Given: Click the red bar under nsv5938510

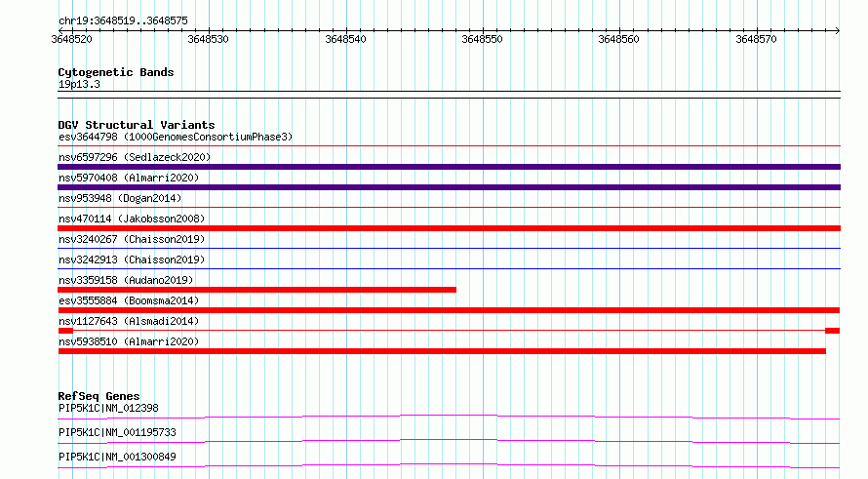Looking at the screenshot, I should point(442,351).
